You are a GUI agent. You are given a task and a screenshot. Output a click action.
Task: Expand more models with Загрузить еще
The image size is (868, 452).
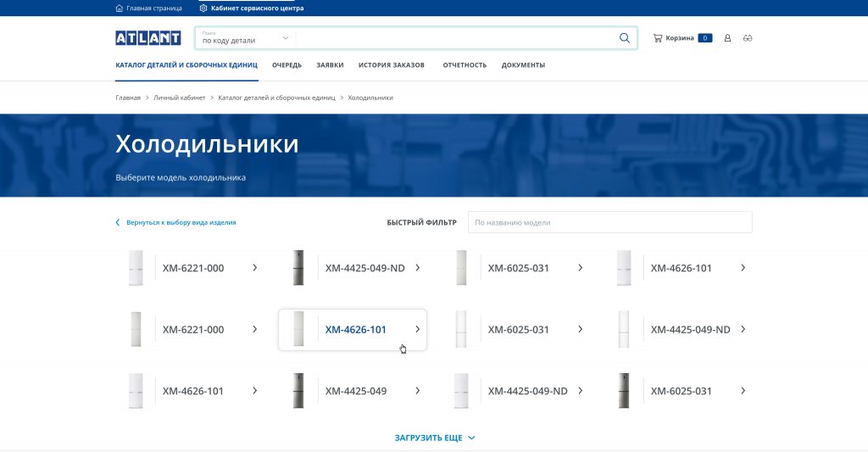tap(435, 438)
